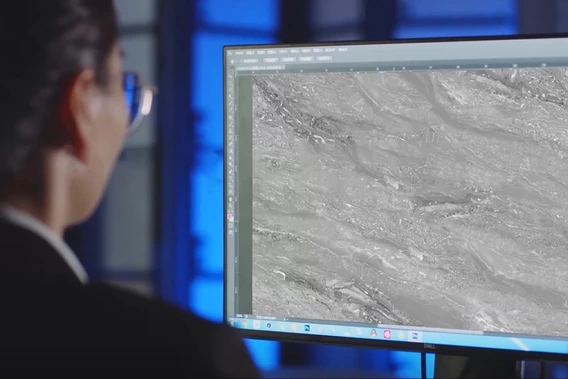This screenshot has width=568, height=379.
Task: Toggle screen mode at bottom of the toolbar
Action: [230, 232]
